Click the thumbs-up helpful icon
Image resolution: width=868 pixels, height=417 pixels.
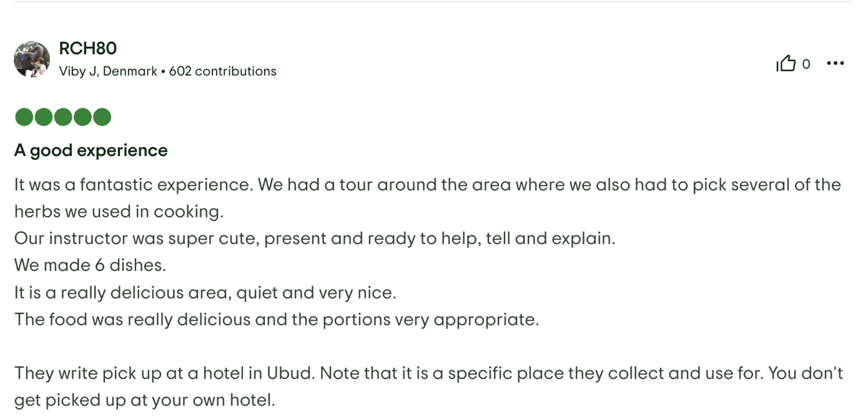[786, 64]
